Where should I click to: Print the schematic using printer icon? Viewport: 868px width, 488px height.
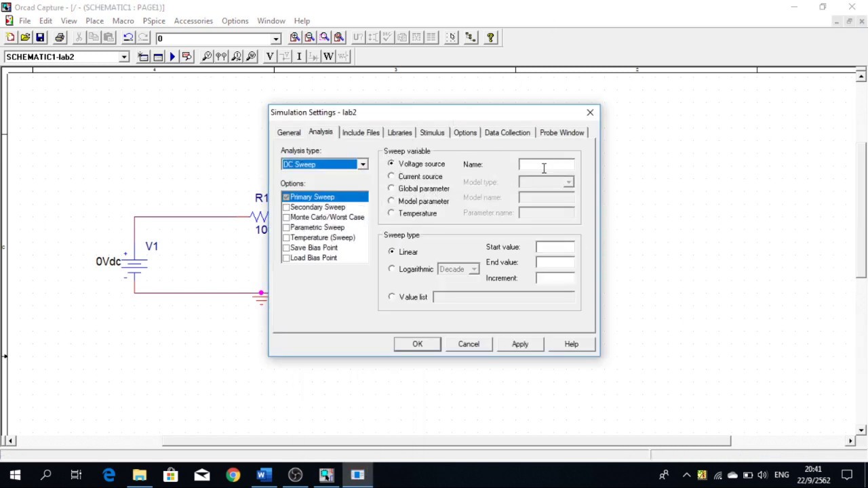click(x=60, y=38)
